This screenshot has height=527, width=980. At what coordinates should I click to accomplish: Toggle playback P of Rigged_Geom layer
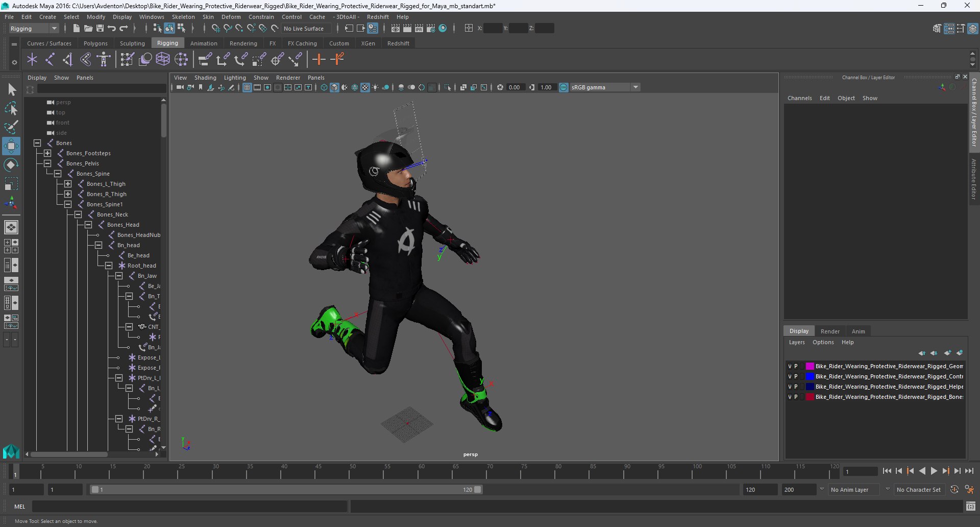tap(796, 366)
